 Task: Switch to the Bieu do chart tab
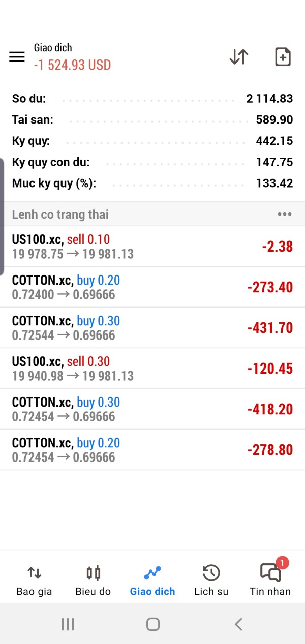(x=93, y=581)
